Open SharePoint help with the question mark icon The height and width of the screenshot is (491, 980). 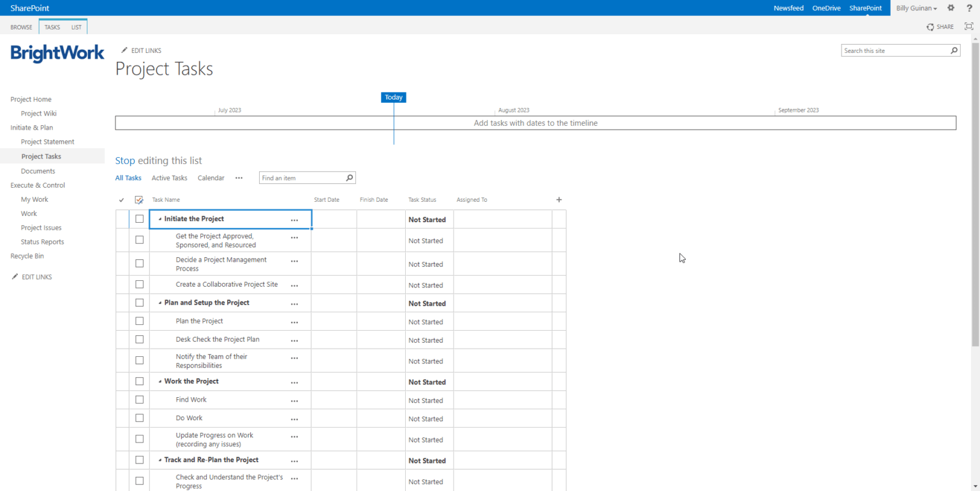(969, 8)
